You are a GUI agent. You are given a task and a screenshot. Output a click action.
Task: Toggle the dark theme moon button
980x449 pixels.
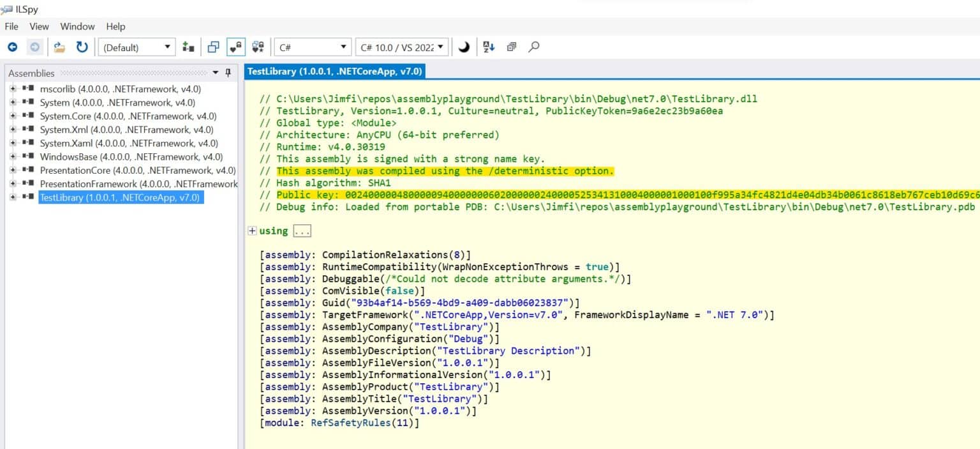[464, 47]
